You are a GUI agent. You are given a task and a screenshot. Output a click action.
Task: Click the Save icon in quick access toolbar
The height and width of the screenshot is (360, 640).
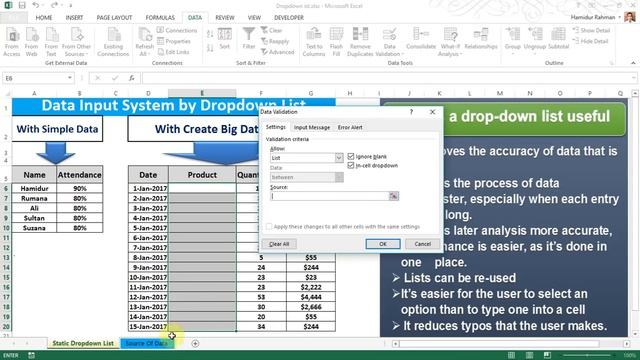pos(22,5)
